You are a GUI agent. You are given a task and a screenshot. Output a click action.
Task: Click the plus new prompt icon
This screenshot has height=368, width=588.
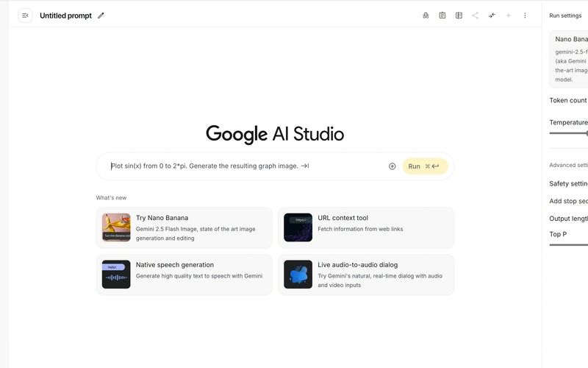(508, 15)
